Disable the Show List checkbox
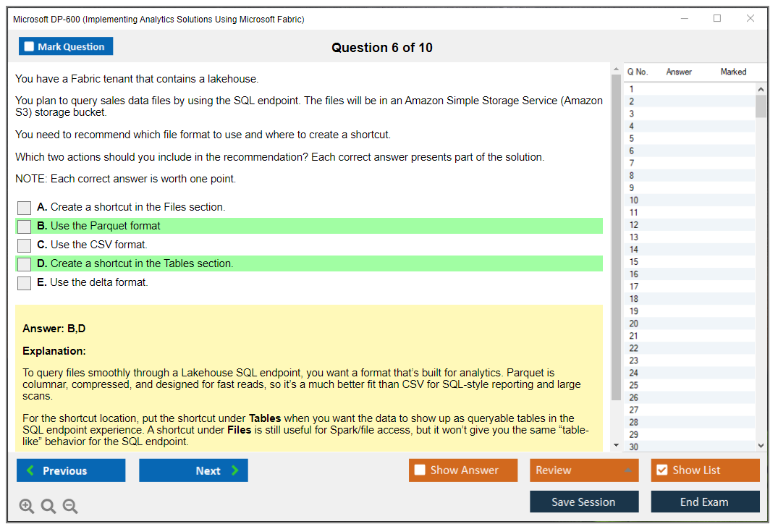 tap(662, 470)
